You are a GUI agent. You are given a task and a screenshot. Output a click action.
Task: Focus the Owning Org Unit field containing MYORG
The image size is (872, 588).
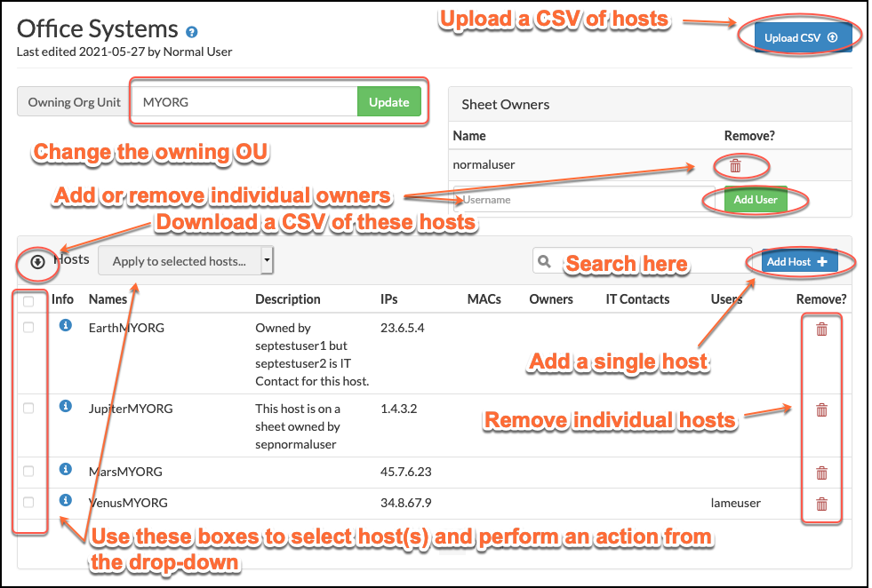coord(244,102)
